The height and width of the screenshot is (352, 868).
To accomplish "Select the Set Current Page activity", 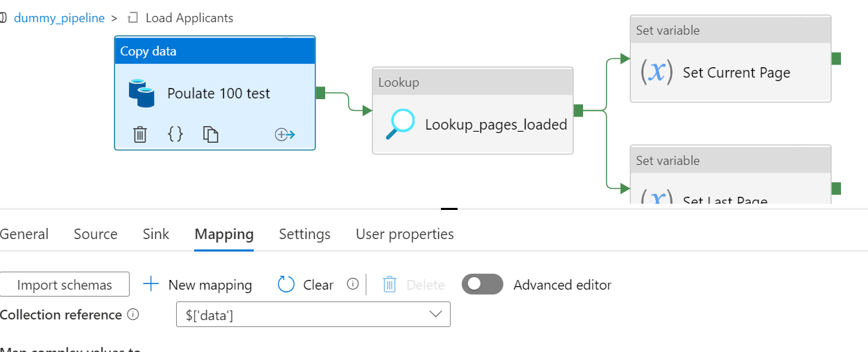I will 730,59.
